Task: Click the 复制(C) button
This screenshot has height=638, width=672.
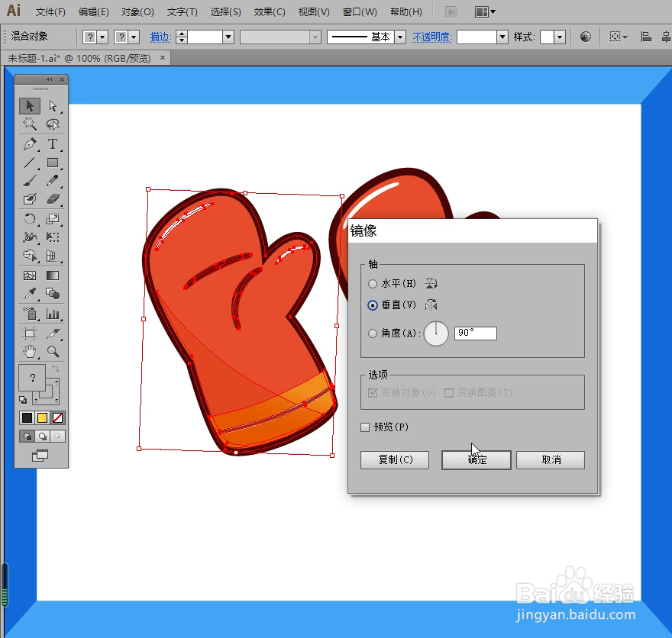Action: (x=395, y=460)
